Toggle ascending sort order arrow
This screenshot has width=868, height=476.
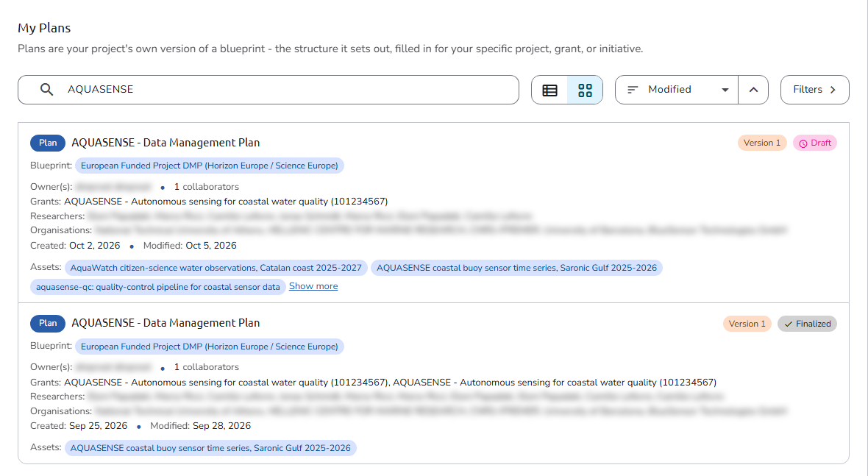[x=753, y=90]
